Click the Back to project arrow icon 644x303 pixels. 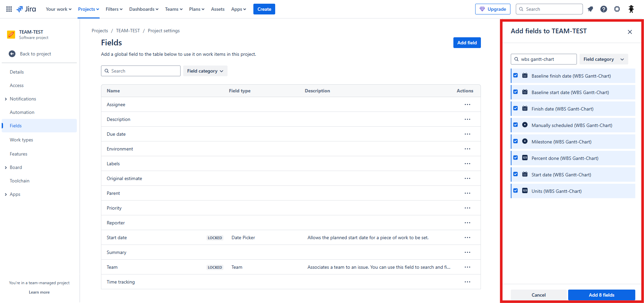(x=12, y=54)
